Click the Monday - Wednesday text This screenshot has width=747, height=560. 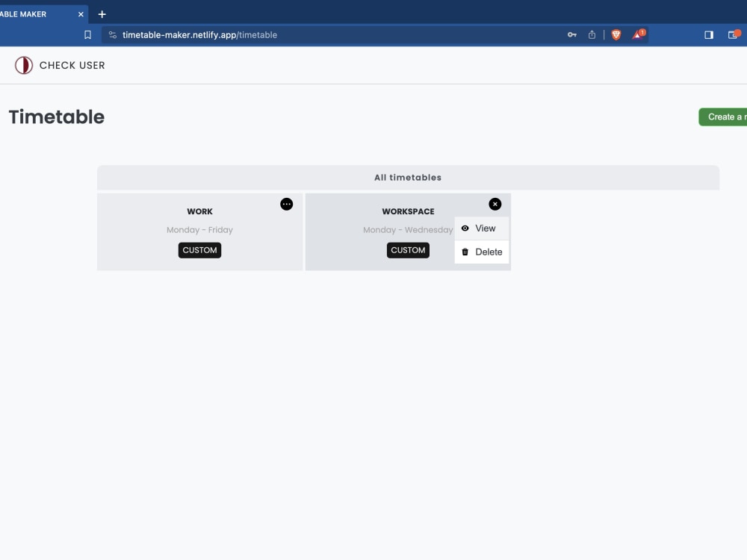(408, 230)
